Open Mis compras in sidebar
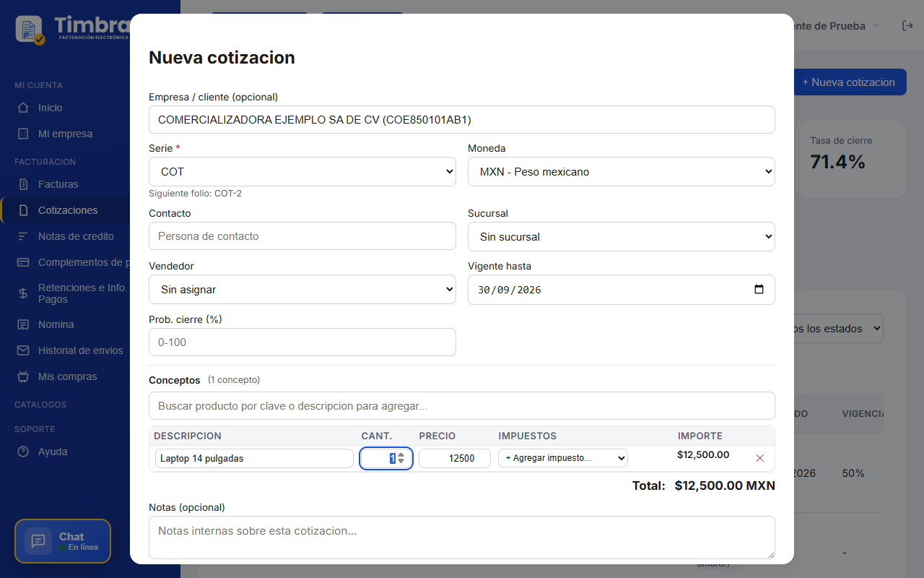Screen dimensions: 924x578 [x=68, y=376]
